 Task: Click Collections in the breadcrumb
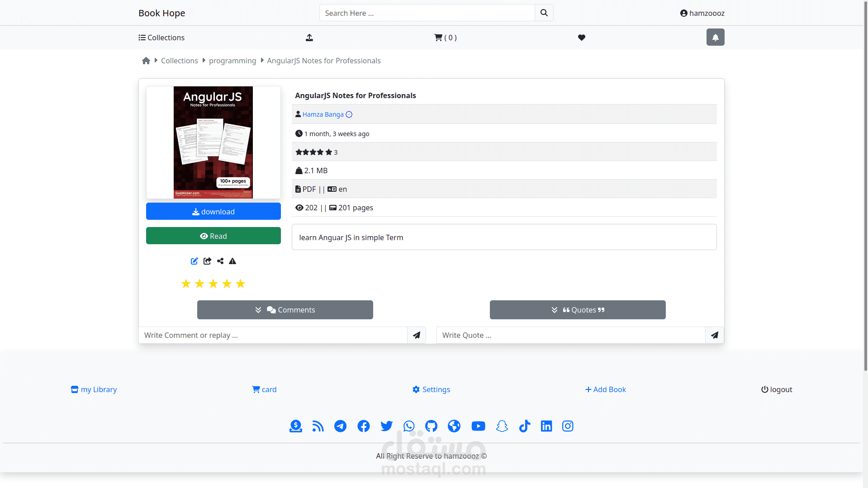(x=180, y=61)
